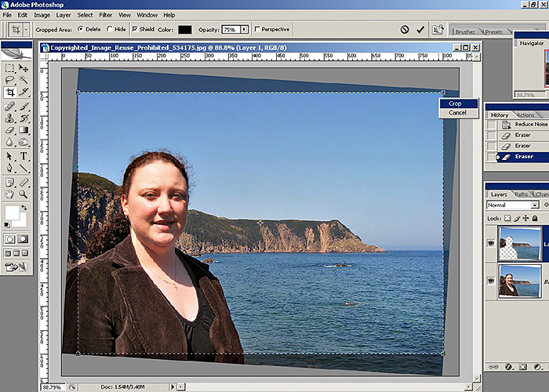Image resolution: width=549 pixels, height=392 pixels.
Task: Hide Layer 1 using its eye icon
Action: pyautogui.click(x=491, y=243)
